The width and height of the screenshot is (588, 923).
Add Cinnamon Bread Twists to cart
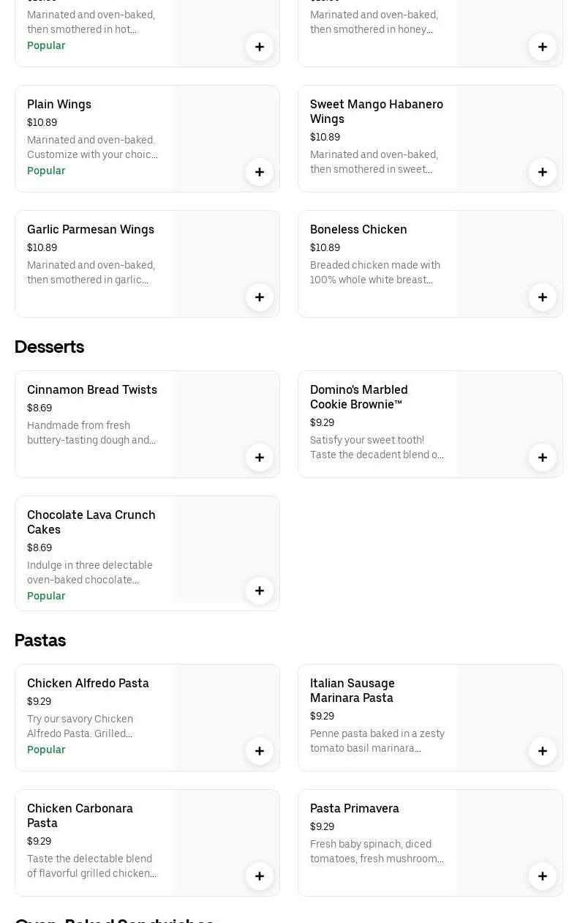(x=260, y=457)
